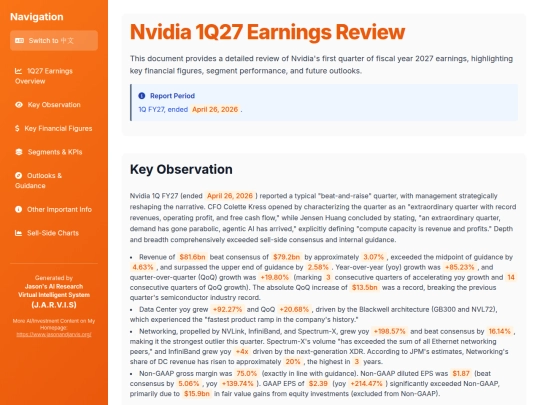Screen dimensions: 540x405
Task: Click the +139.74% EPS yoy value
Action: [x=238, y=384]
